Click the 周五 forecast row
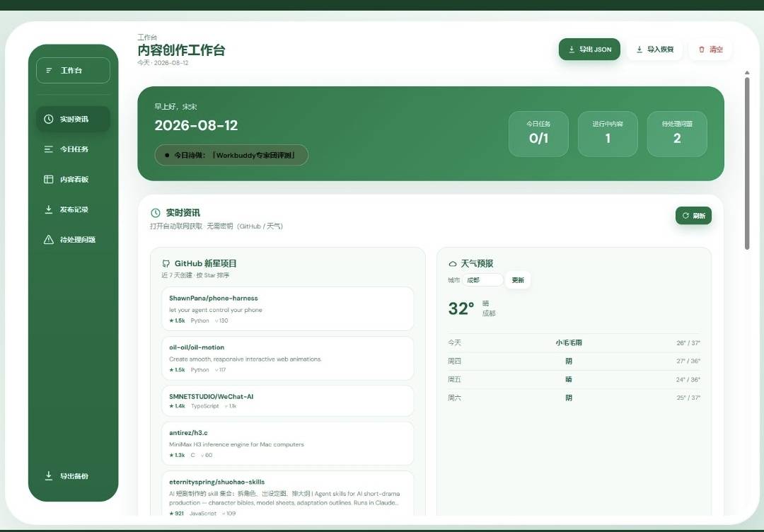 point(574,379)
